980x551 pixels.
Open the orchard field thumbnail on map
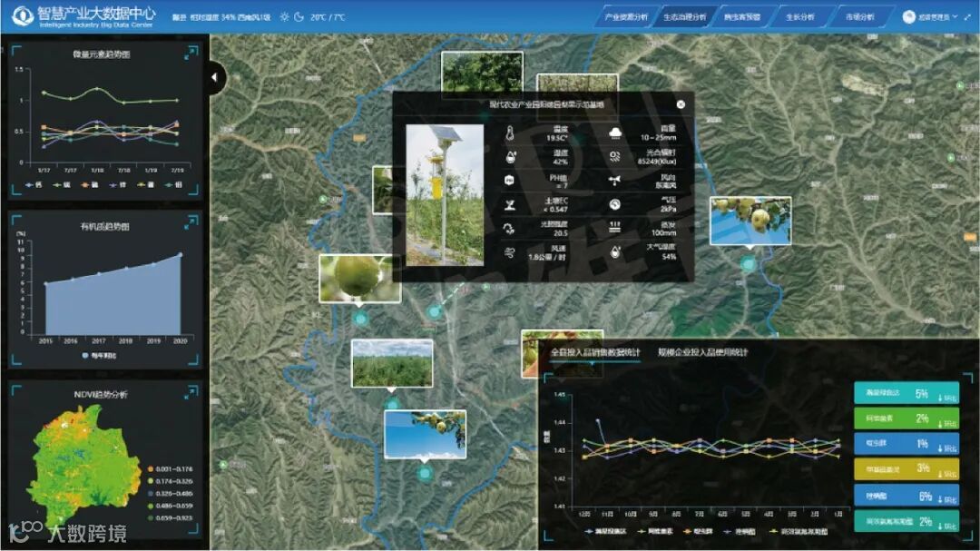click(x=392, y=363)
